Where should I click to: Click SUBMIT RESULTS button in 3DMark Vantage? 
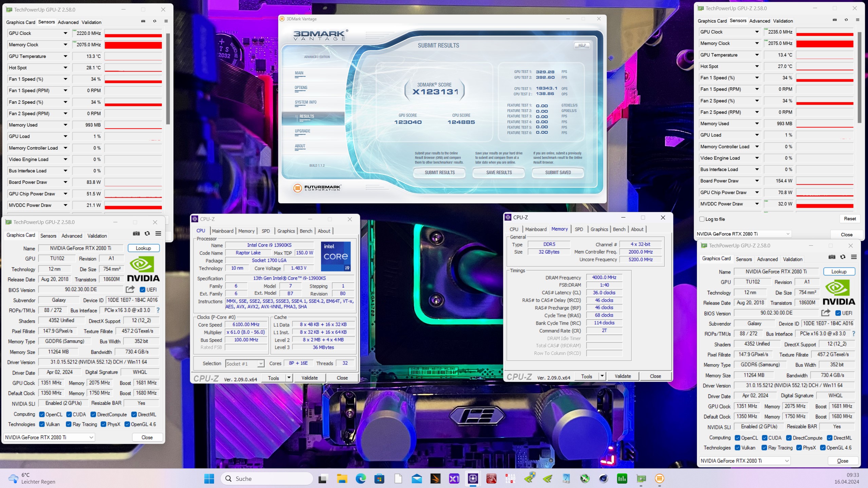click(x=439, y=172)
